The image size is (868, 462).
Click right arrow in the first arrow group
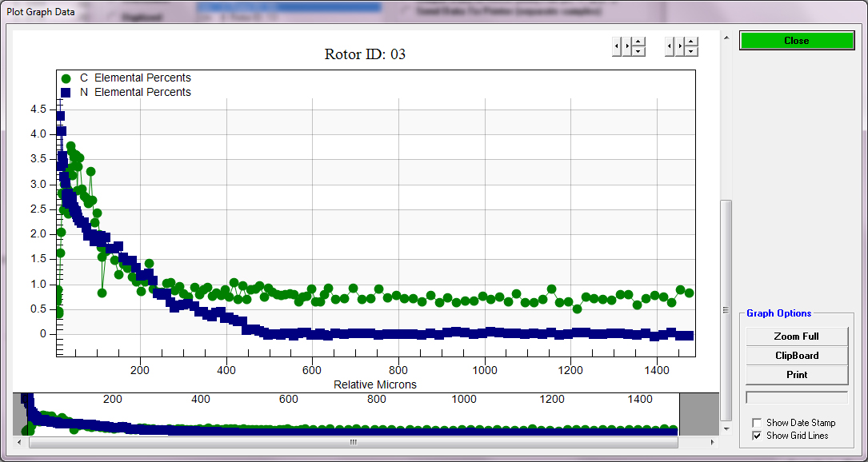click(626, 46)
